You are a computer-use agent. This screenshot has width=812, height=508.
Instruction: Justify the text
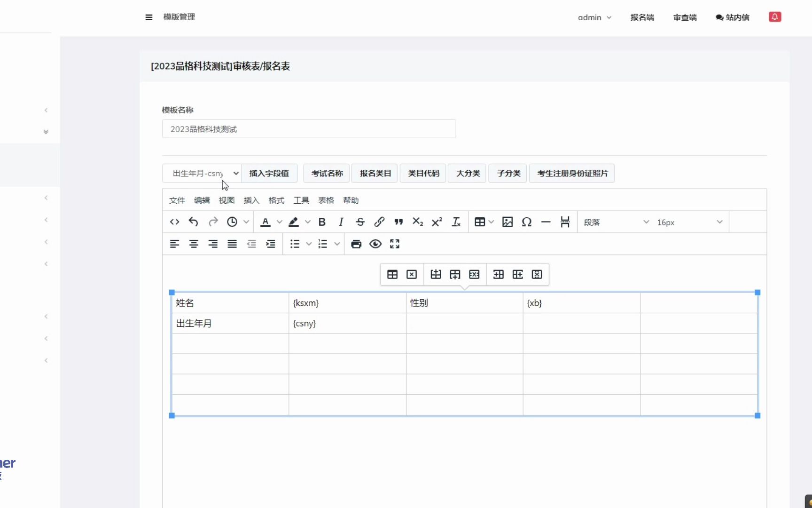coord(232,244)
